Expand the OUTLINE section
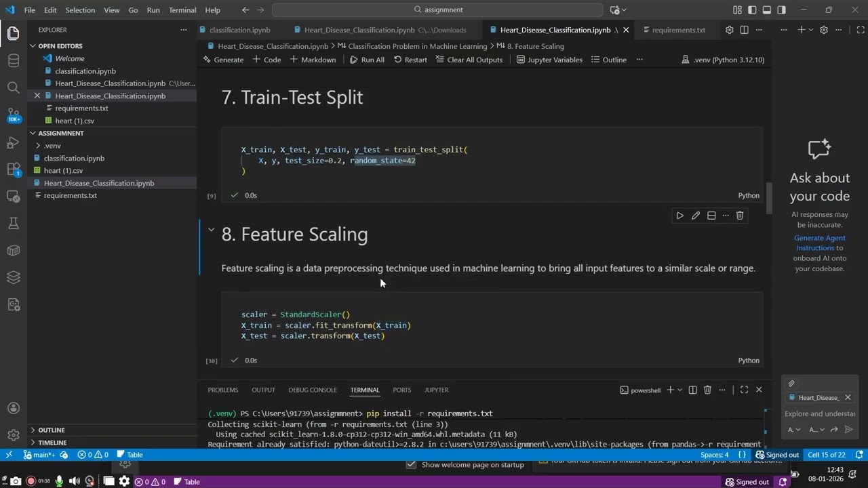The image size is (868, 488). point(52,430)
